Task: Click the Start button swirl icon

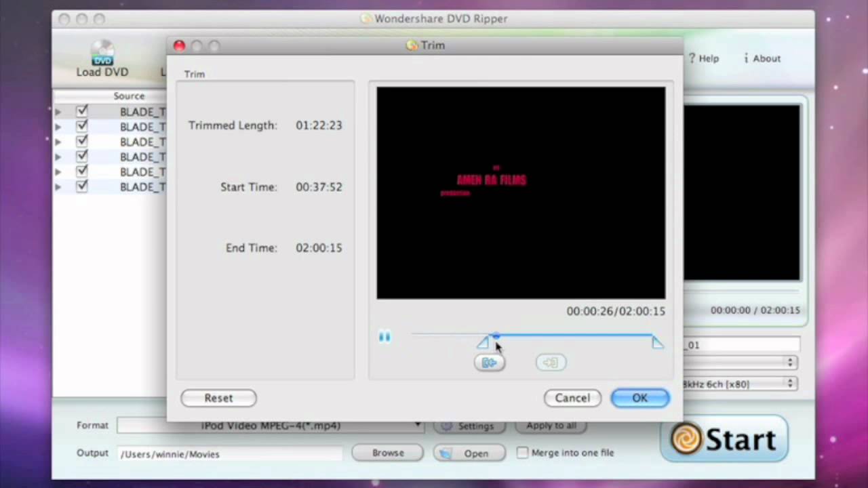Action: 686,439
